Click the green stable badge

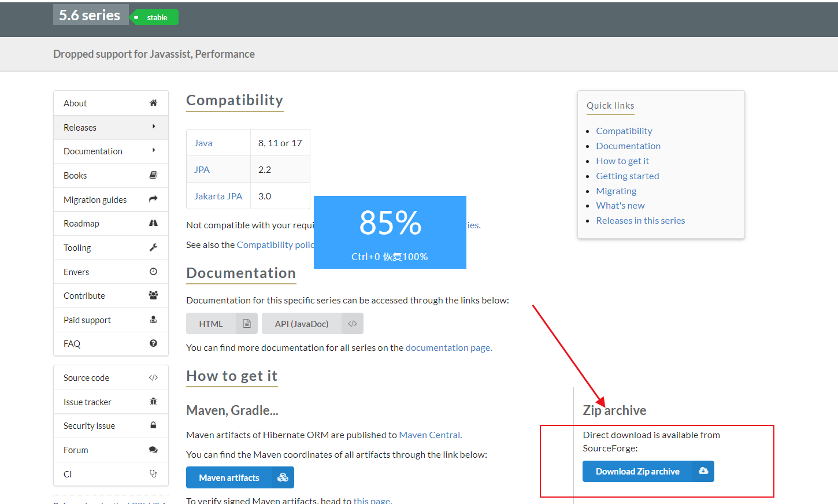154,17
